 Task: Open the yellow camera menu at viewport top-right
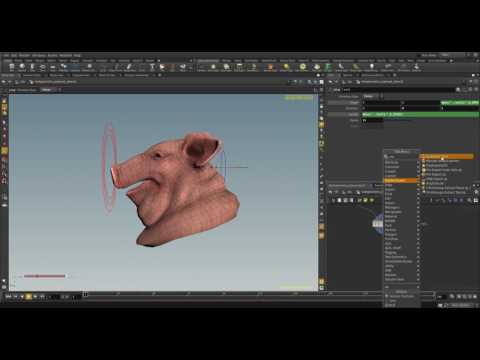299,98
